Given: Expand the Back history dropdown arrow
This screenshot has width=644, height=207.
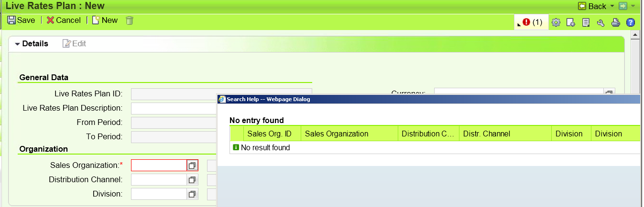Looking at the screenshot, I should tap(612, 6).
